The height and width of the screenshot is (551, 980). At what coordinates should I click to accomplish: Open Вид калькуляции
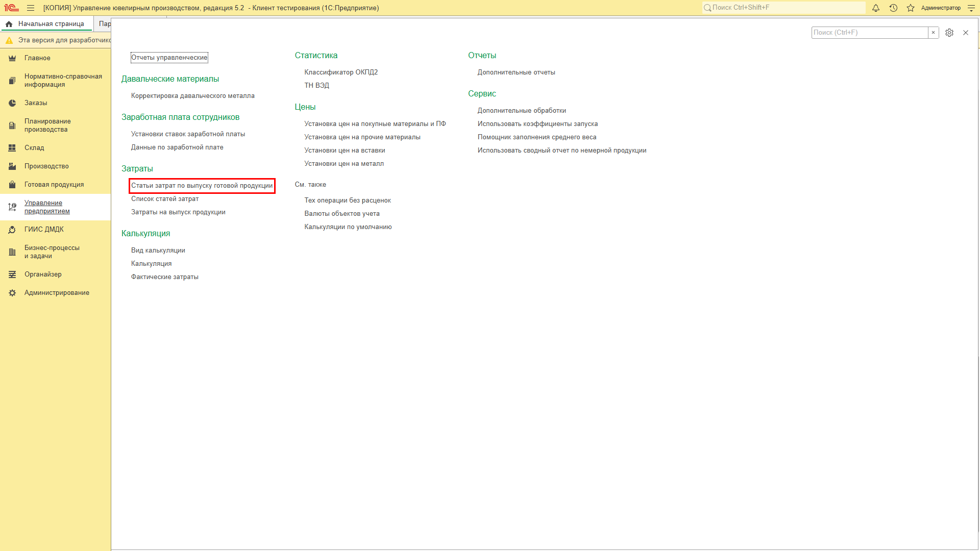click(158, 251)
